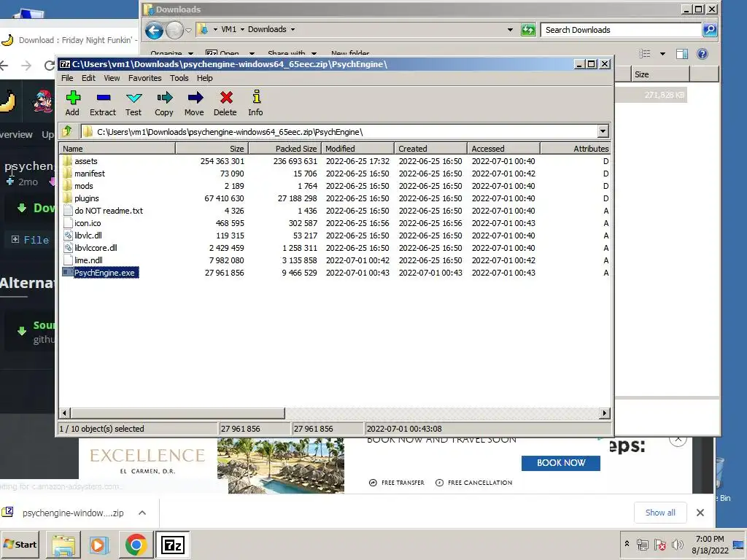Click the Search Downloads box in Explorer
The height and width of the screenshot is (560, 747).
[621, 30]
